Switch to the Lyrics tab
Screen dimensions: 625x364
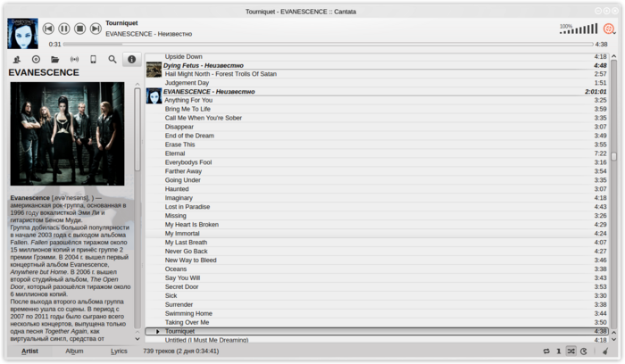pos(119,351)
